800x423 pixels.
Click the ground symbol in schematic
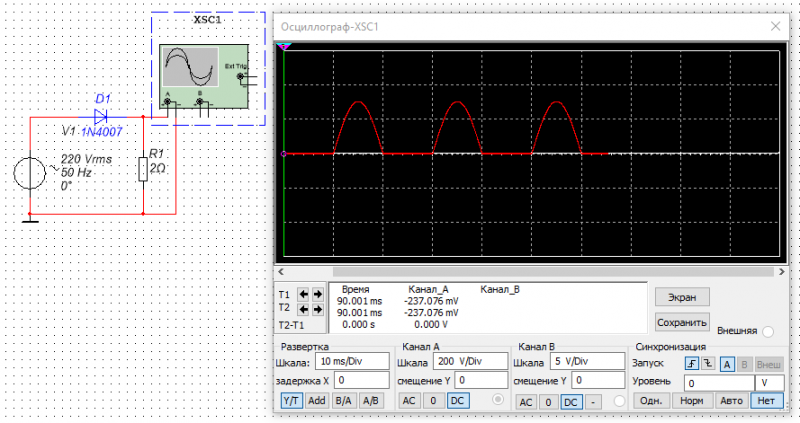click(30, 219)
